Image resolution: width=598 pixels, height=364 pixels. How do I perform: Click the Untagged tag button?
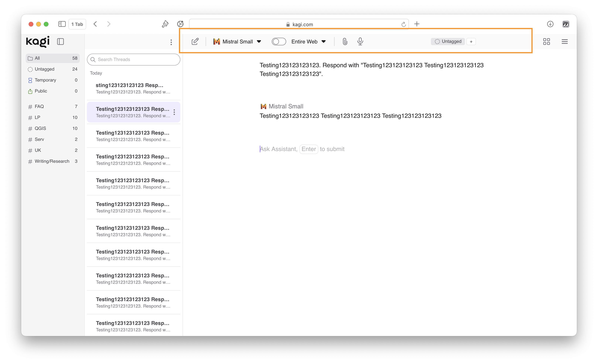coord(448,42)
